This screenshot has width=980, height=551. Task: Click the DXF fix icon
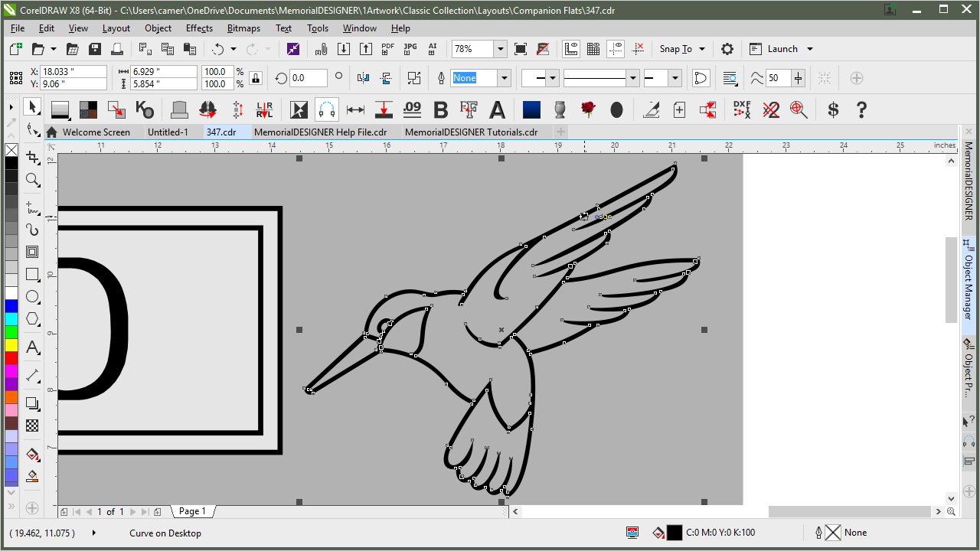[742, 109]
